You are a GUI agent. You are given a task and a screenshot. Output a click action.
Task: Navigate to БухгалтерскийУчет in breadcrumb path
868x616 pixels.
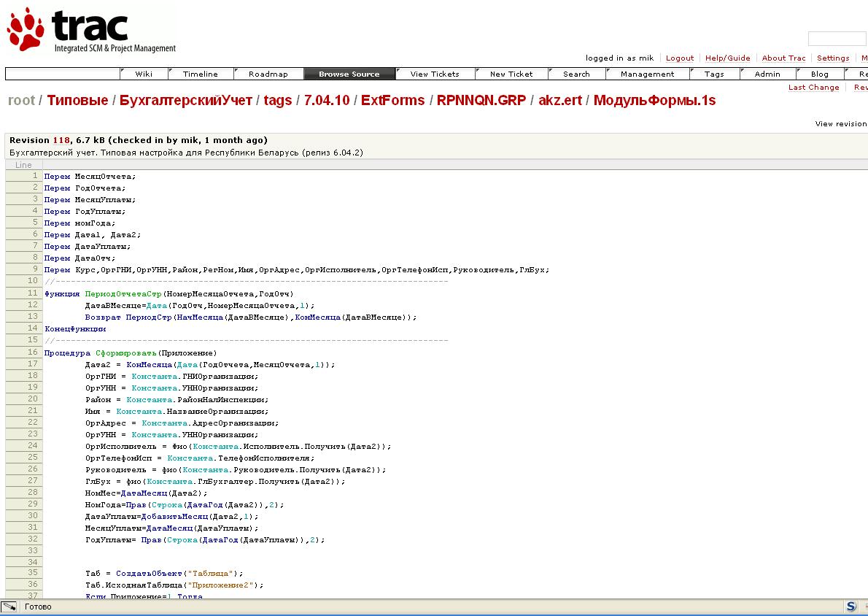tap(186, 101)
